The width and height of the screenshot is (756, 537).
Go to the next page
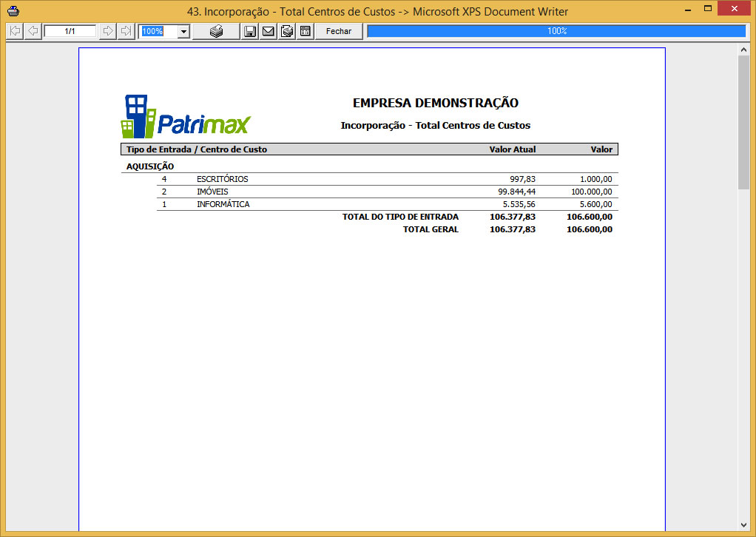click(108, 31)
